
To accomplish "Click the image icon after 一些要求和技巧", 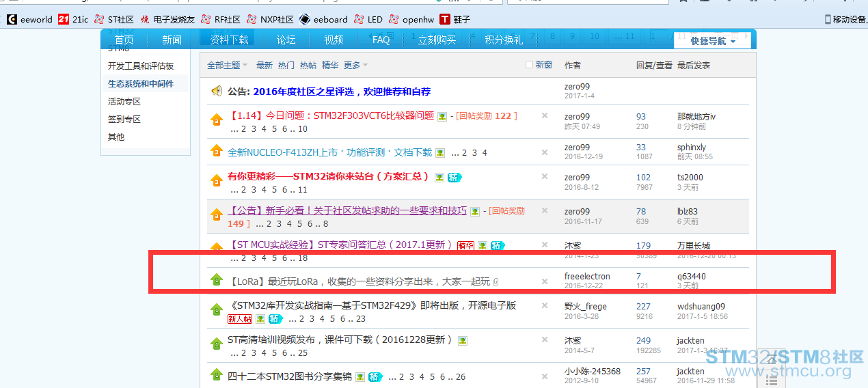I will pyautogui.click(x=474, y=212).
